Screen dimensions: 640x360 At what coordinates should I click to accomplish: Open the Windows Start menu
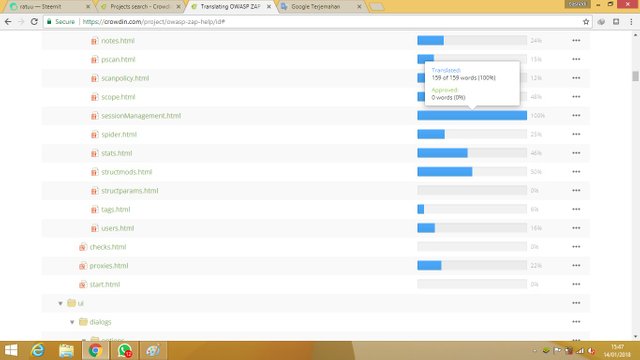(11, 351)
